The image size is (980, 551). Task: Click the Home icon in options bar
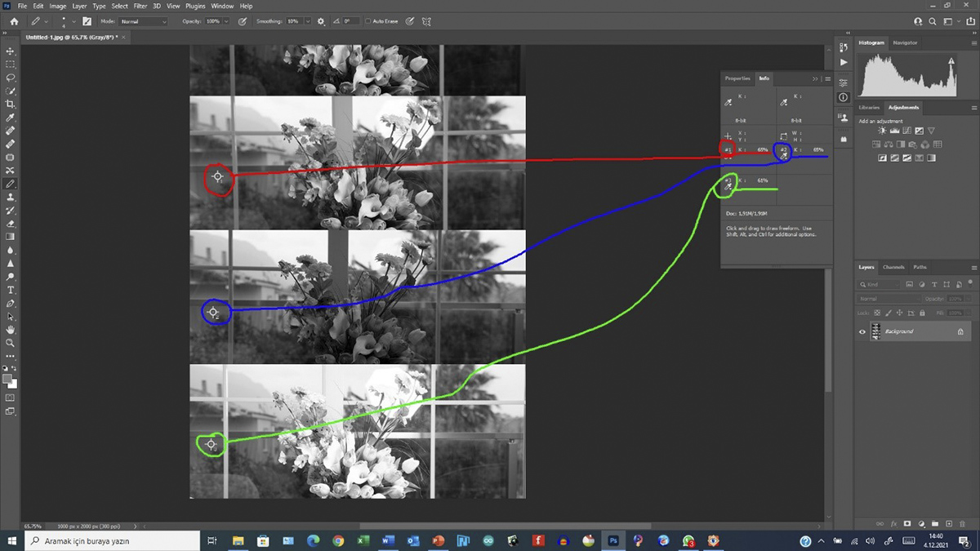pyautogui.click(x=14, y=21)
